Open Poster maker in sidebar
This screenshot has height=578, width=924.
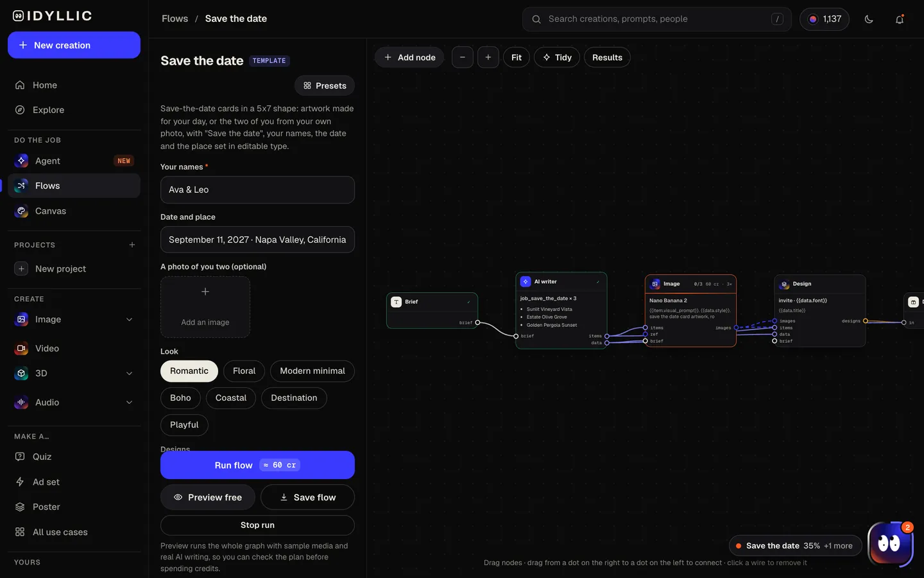[x=74, y=507]
